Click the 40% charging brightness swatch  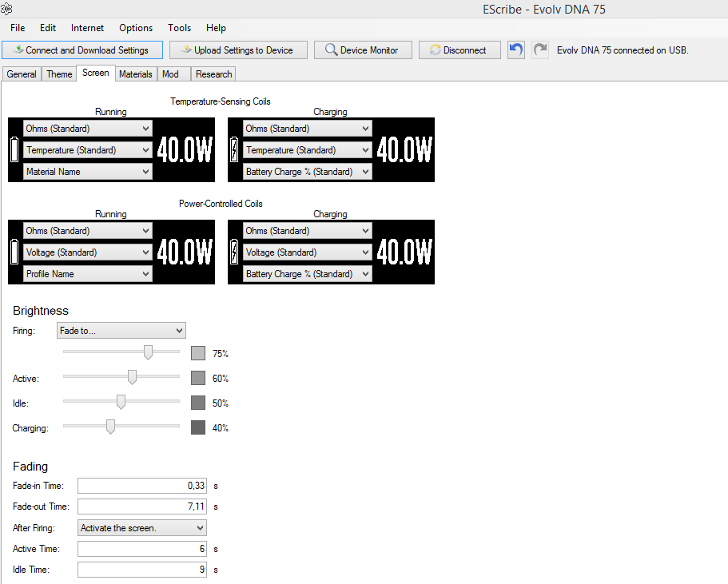(198, 427)
